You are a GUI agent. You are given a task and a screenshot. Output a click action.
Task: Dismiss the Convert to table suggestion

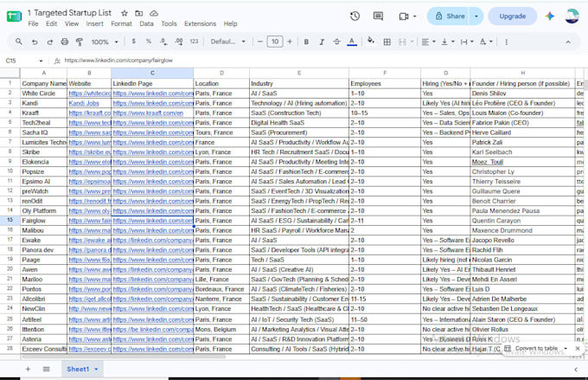pyautogui.click(x=578, y=349)
